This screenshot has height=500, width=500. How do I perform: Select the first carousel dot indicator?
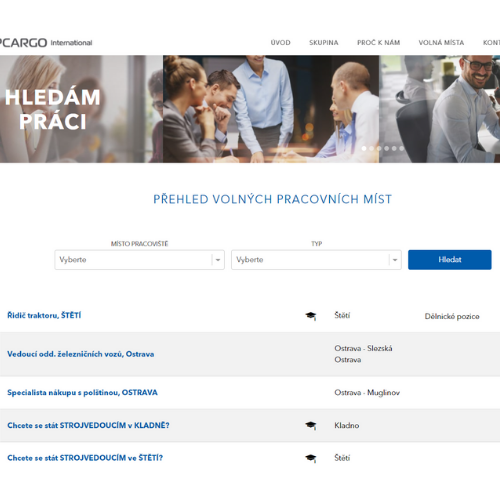[x=364, y=148]
